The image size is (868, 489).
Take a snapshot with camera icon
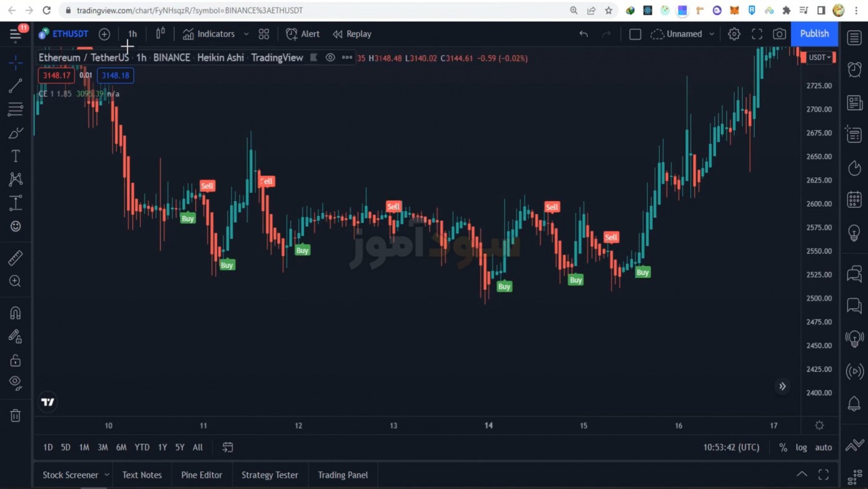point(779,34)
